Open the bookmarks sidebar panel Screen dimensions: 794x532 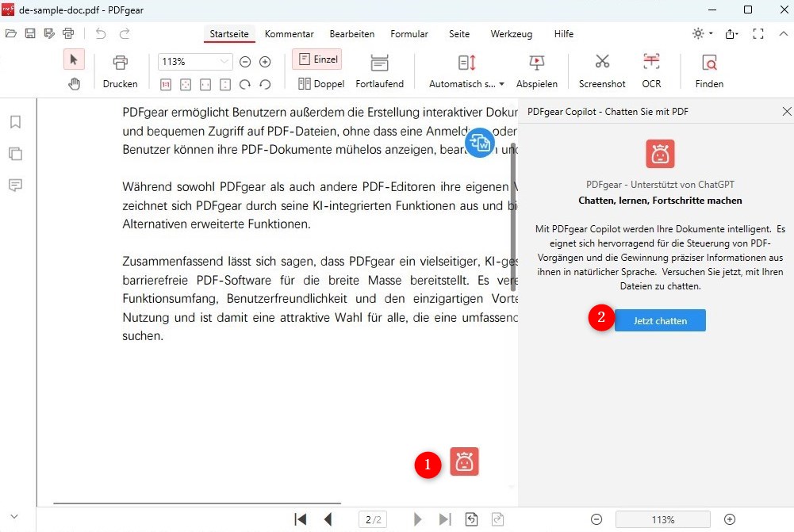point(16,122)
